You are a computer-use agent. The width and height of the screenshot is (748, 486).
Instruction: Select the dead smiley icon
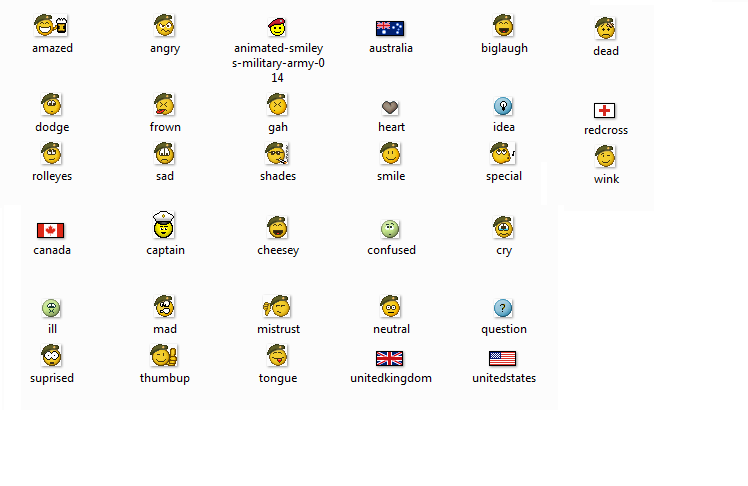coord(605,28)
